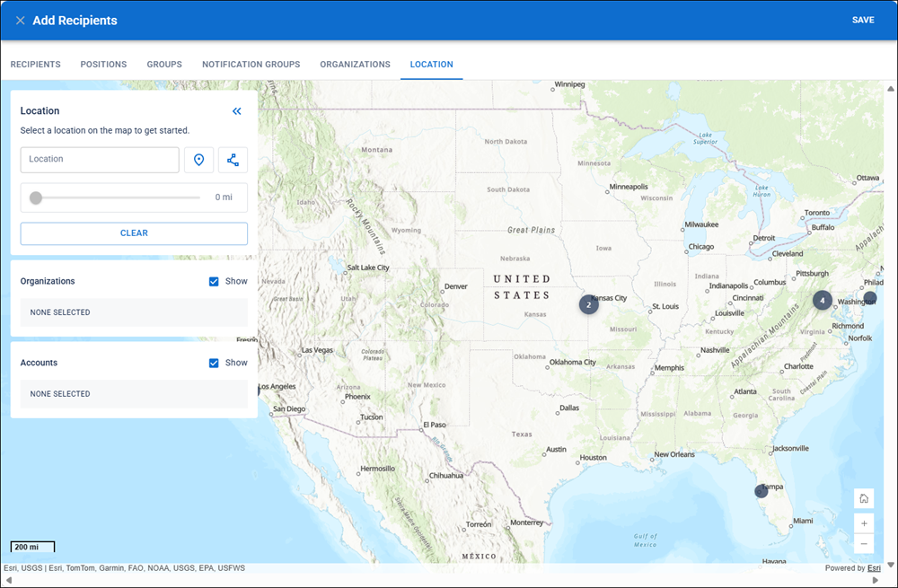Click the map pin location icon
Image resolution: width=898 pixels, height=588 pixels.
198,160
